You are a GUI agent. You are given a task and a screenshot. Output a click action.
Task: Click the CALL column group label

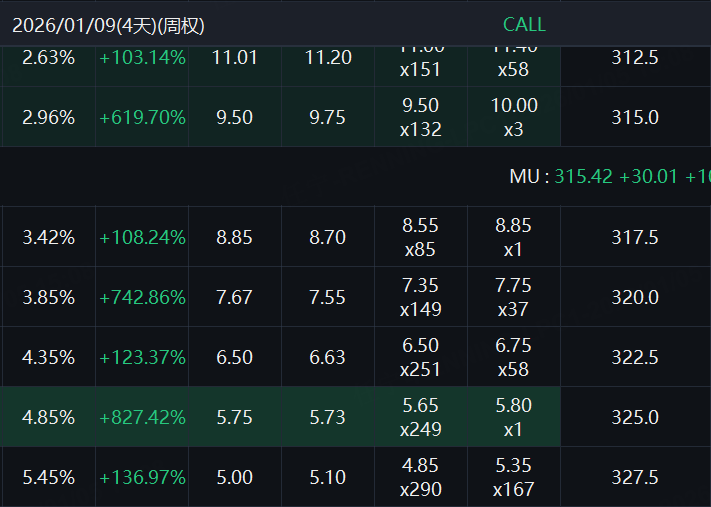coord(524,25)
